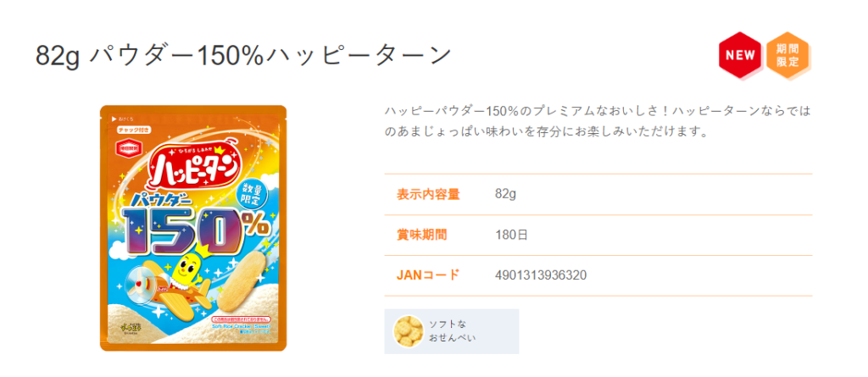Screen dimensions: 868x377
Task: Click the 82g content amount value
Action: pos(505,194)
